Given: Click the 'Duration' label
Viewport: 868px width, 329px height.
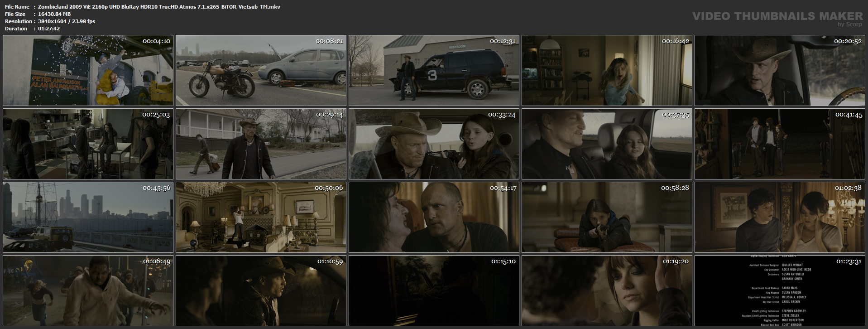Looking at the screenshot, I should pos(16,29).
